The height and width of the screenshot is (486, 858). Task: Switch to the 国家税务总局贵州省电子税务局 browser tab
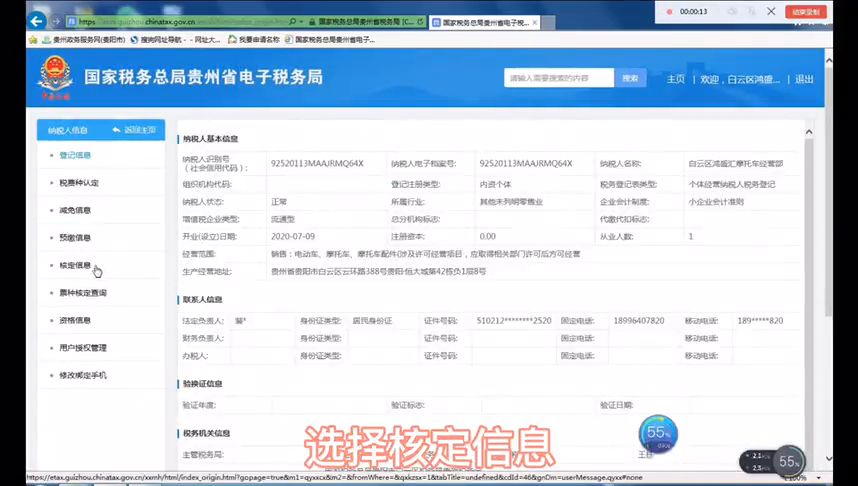click(x=484, y=22)
